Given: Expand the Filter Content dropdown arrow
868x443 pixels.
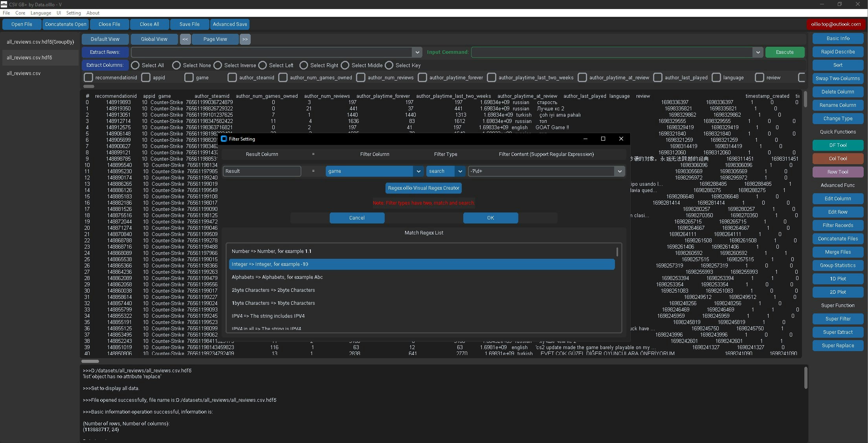Looking at the screenshot, I should [620, 171].
